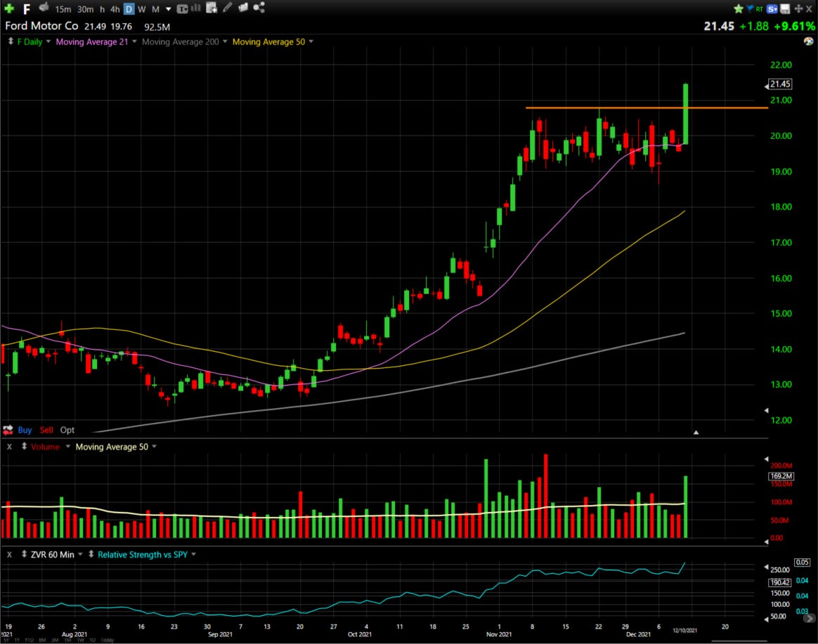Click the notes folder icon in toolbar
This screenshot has height=644, width=818.
tap(243, 7)
